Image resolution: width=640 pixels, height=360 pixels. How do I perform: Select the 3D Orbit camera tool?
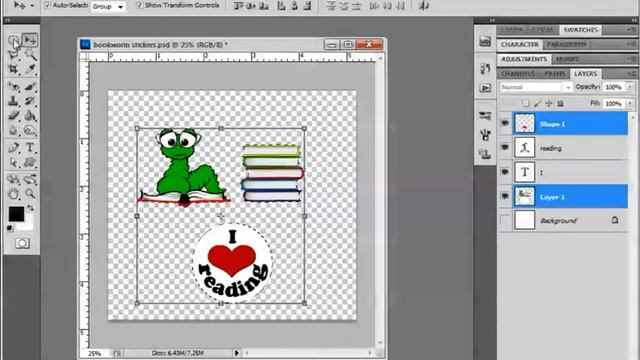click(30, 179)
